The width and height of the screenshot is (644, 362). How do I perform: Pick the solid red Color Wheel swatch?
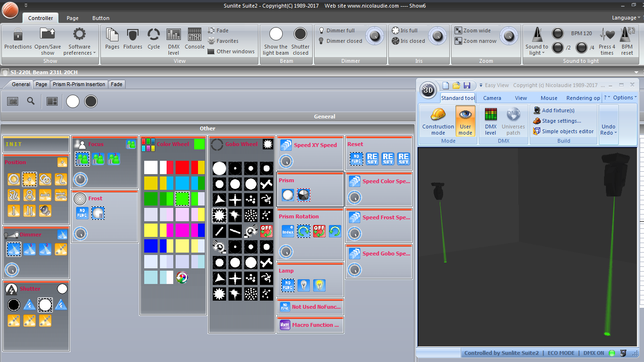[182, 167]
